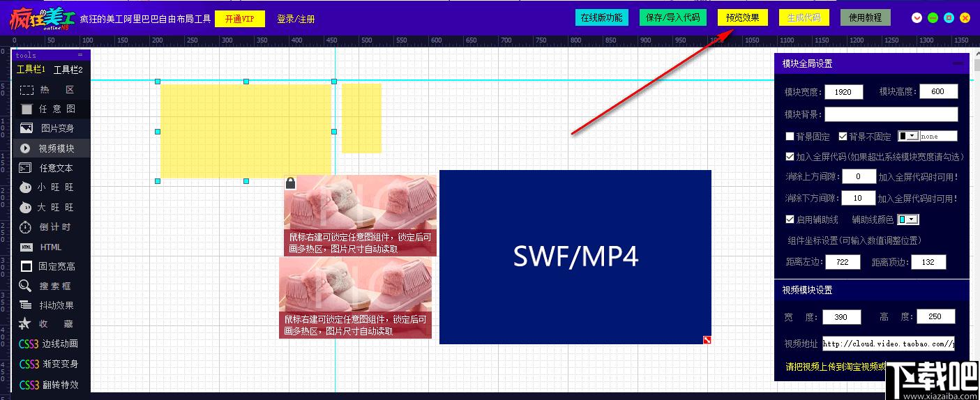Click the 距离顶边 input field
Image resolution: width=980 pixels, height=400 pixels.
click(928, 262)
